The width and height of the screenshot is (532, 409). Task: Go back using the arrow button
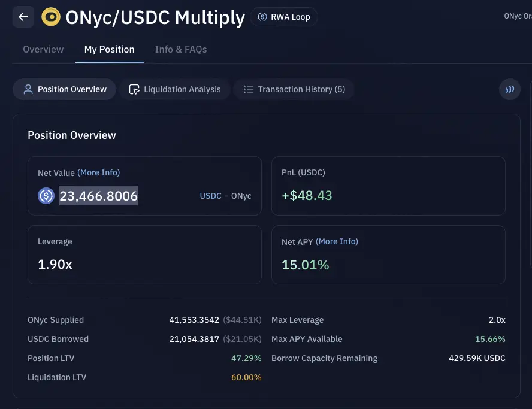pyautogui.click(x=23, y=17)
